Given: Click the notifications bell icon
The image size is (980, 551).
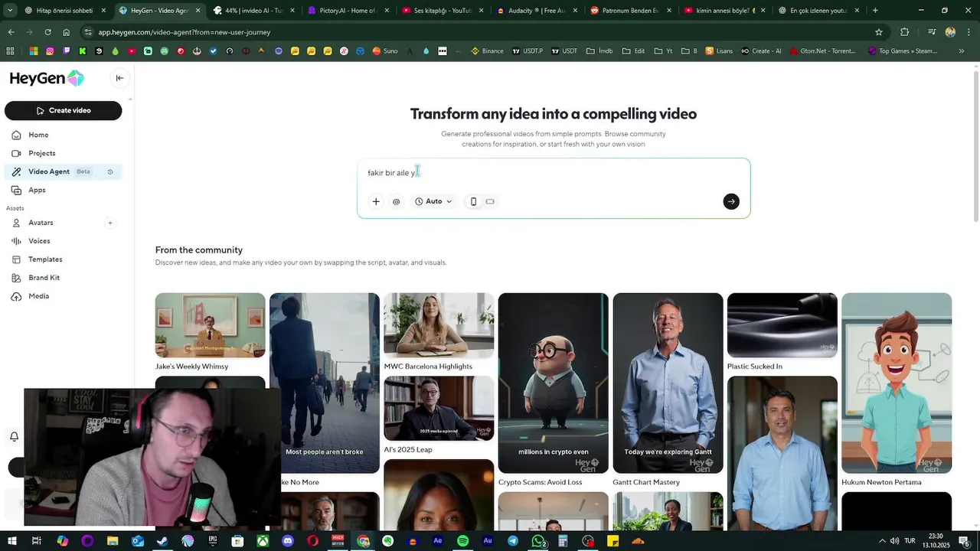Looking at the screenshot, I should click(x=14, y=436).
